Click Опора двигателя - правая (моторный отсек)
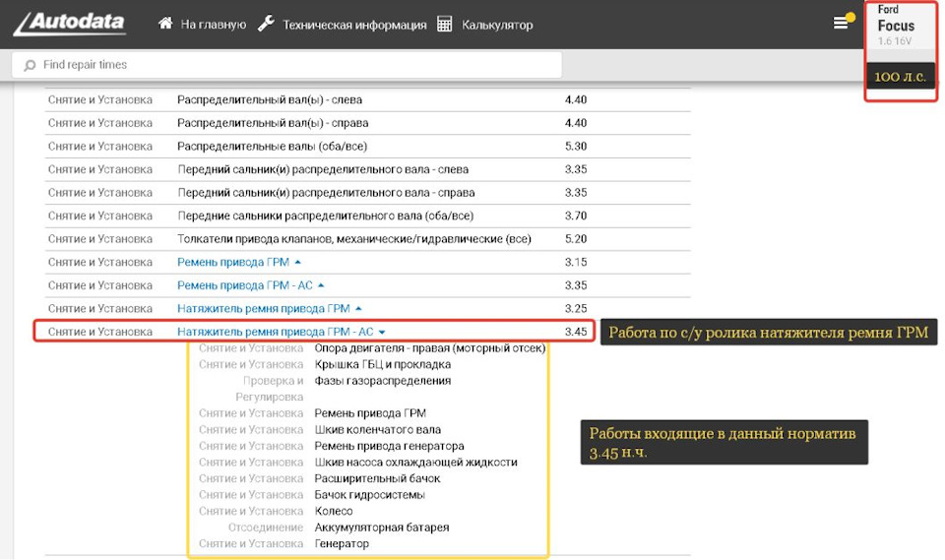945x560 pixels. [x=430, y=348]
